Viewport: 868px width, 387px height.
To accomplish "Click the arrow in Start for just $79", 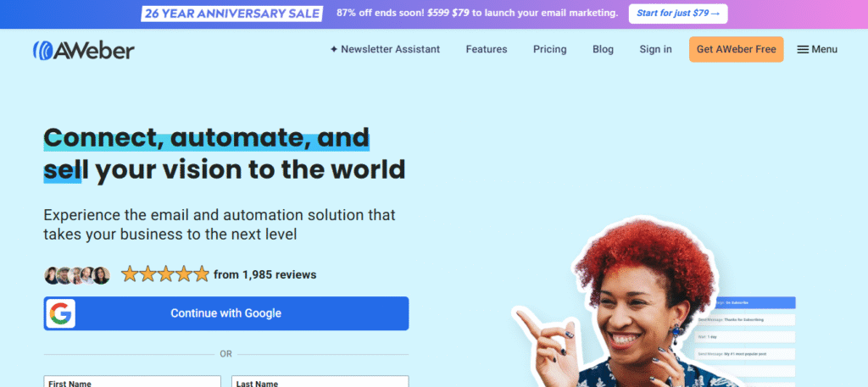I will point(715,14).
